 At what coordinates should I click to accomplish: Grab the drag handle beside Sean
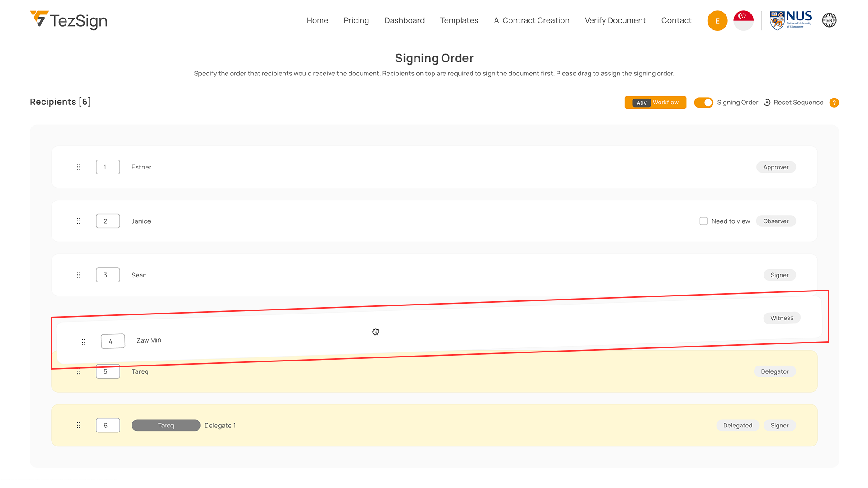[x=79, y=275]
